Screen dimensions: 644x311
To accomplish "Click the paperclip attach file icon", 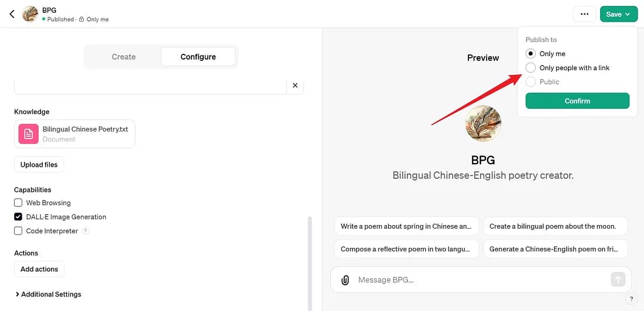I will coord(345,280).
